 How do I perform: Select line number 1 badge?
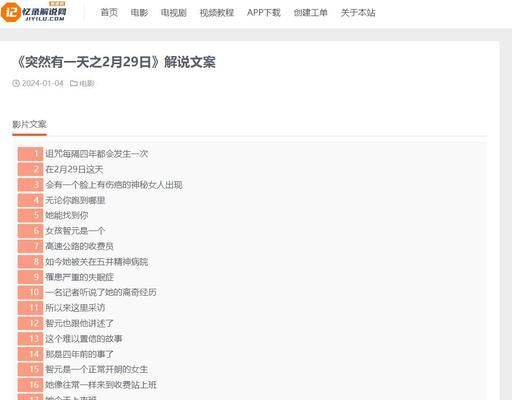tap(30, 154)
